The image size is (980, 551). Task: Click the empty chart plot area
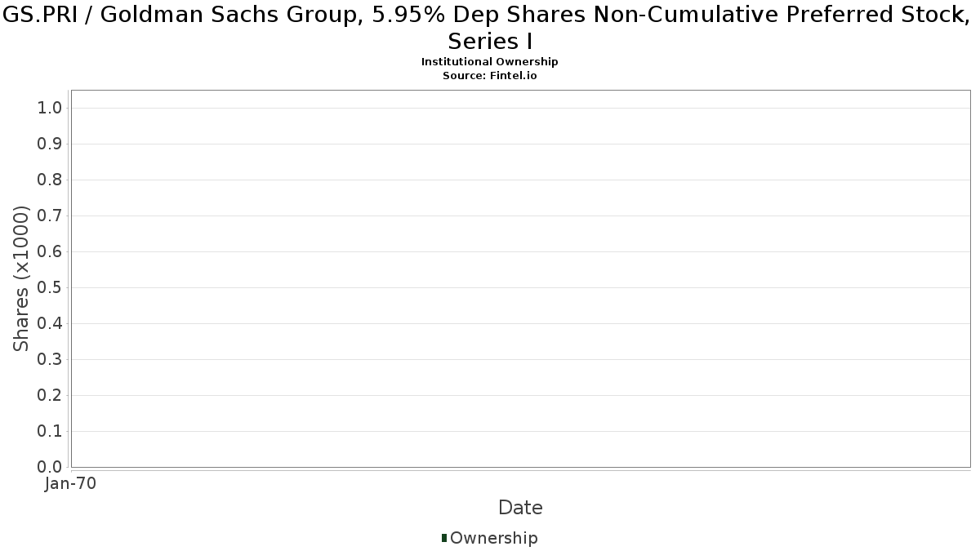(x=520, y=278)
